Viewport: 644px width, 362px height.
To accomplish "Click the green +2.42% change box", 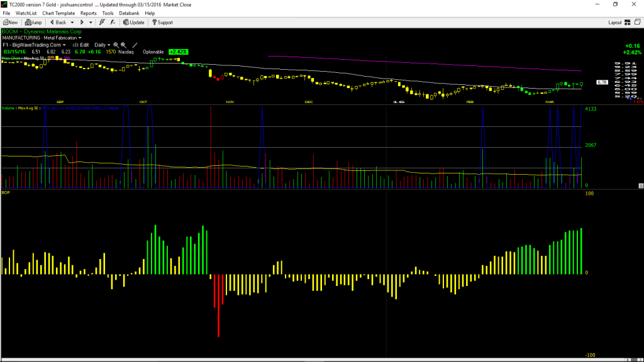I will click(178, 52).
